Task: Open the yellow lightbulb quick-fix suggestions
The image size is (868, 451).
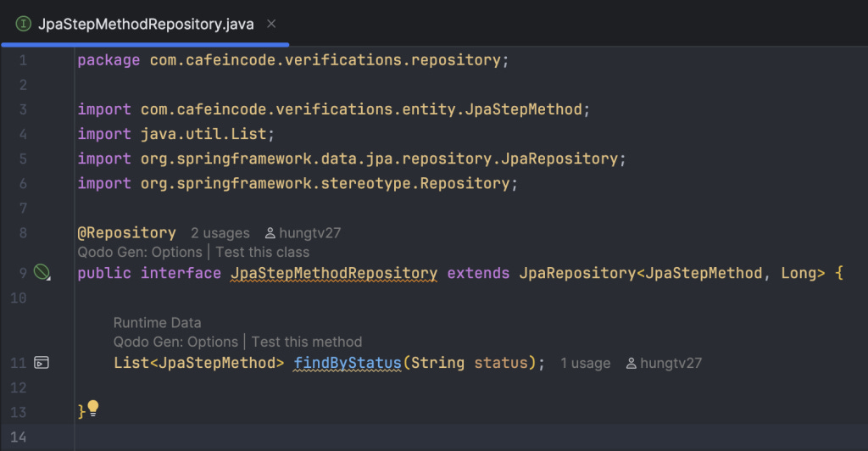Action: 93,409
